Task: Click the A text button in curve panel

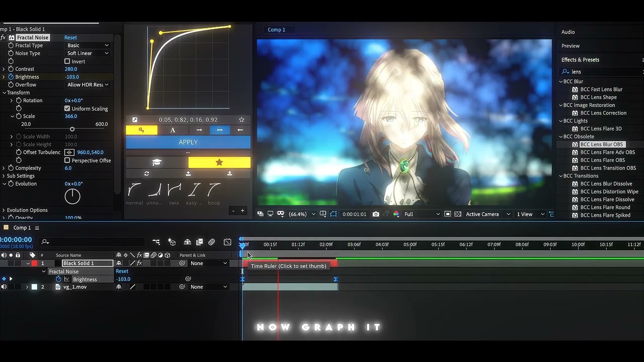Action: 173,130
